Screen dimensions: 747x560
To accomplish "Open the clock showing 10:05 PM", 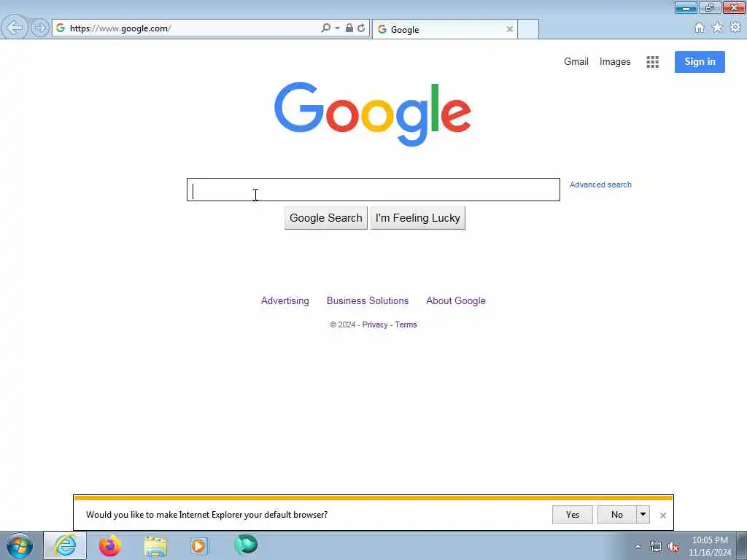I will tap(710, 546).
